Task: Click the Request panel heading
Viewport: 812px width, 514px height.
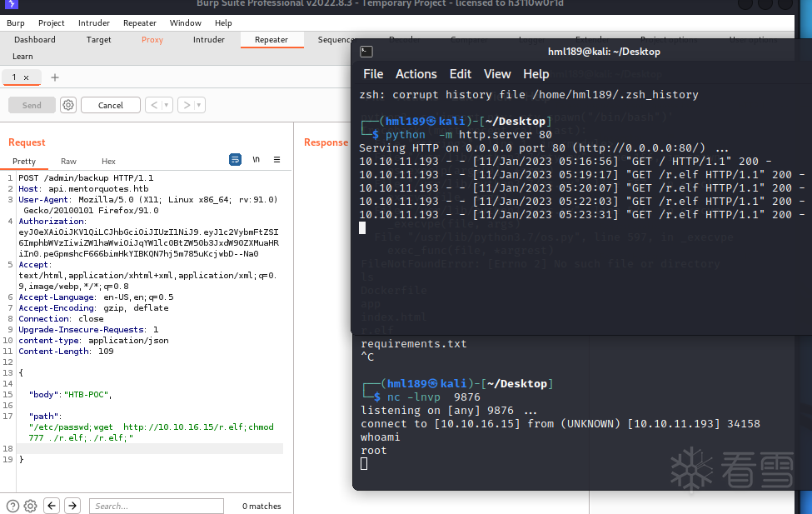Action: click(27, 142)
